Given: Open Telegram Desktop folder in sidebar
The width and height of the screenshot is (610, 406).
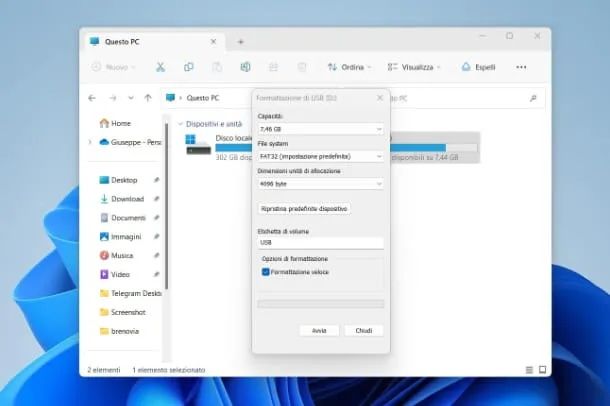Looking at the screenshot, I should click(131, 293).
